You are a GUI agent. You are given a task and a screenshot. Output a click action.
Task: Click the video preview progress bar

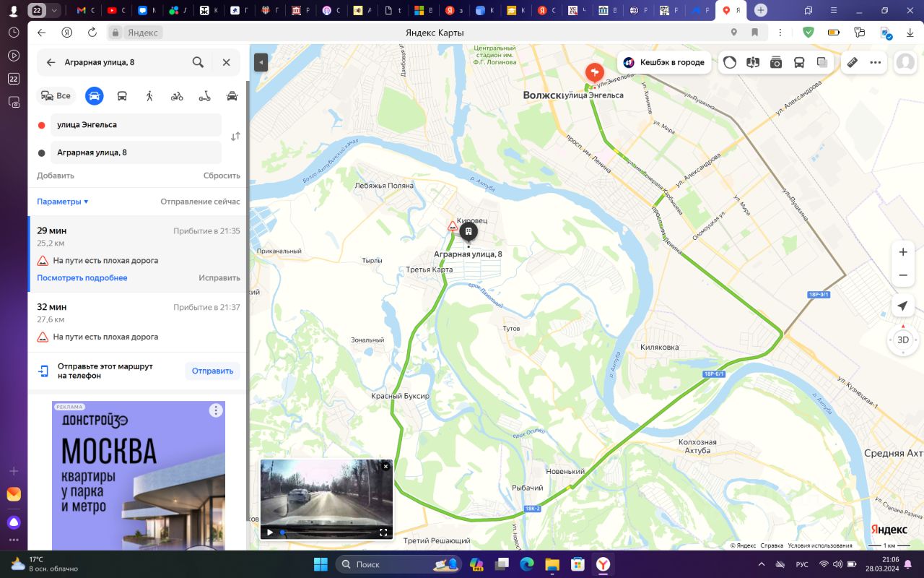point(326,532)
